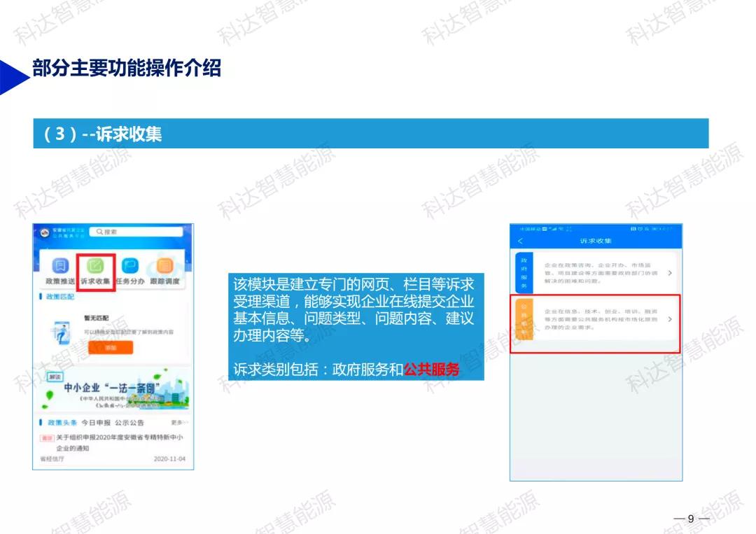Click the 中小企业一法一条例 banner
Screen dimensions: 756x534
click(113, 390)
